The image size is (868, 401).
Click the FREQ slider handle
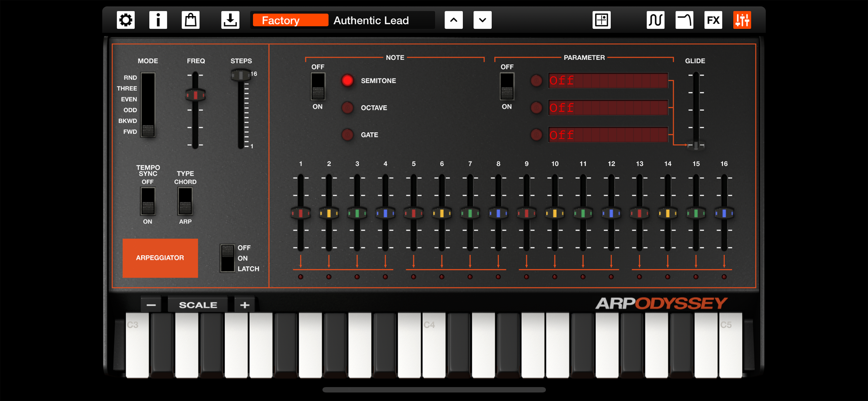(195, 95)
